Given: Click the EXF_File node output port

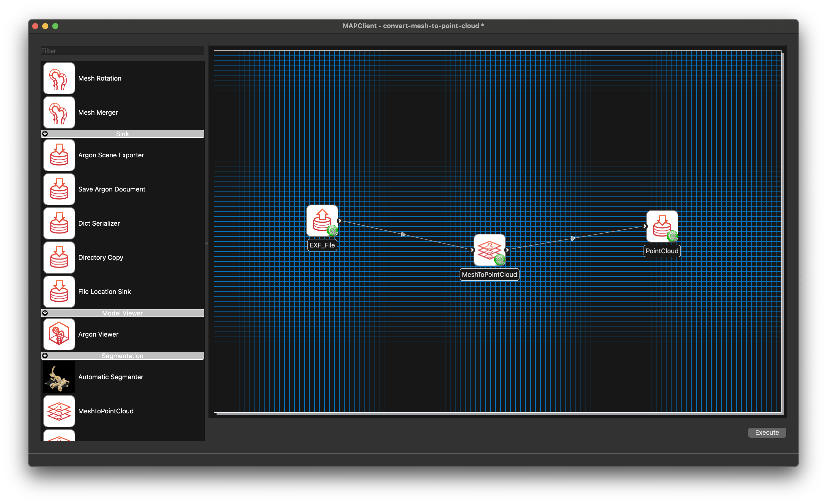Looking at the screenshot, I should tap(340, 221).
